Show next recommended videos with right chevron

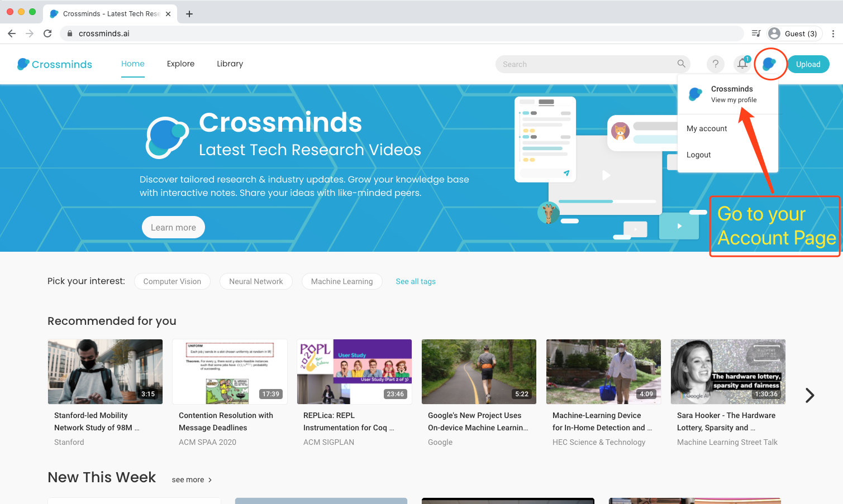(809, 395)
